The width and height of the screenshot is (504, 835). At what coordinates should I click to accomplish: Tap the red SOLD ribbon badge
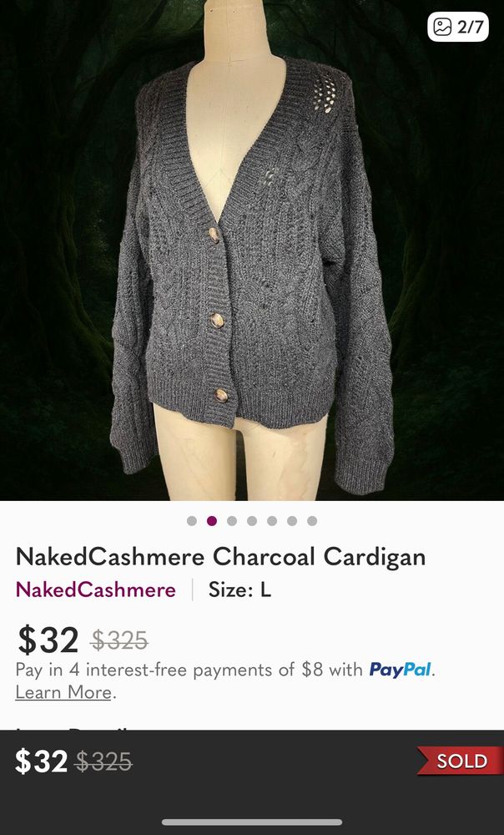coord(461,761)
